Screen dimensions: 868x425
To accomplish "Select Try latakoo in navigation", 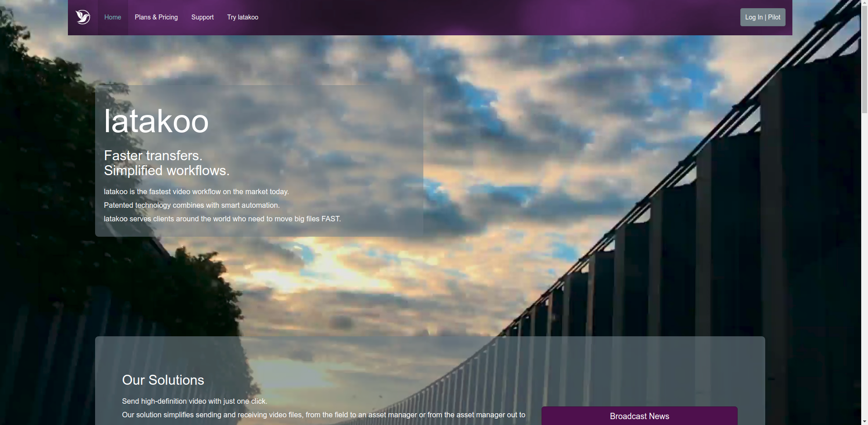I will pos(243,17).
